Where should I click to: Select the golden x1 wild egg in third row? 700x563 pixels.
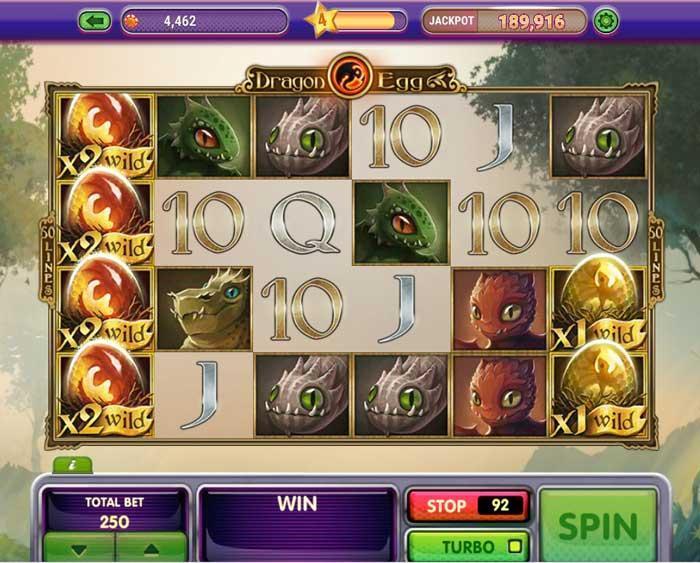[x=599, y=307]
